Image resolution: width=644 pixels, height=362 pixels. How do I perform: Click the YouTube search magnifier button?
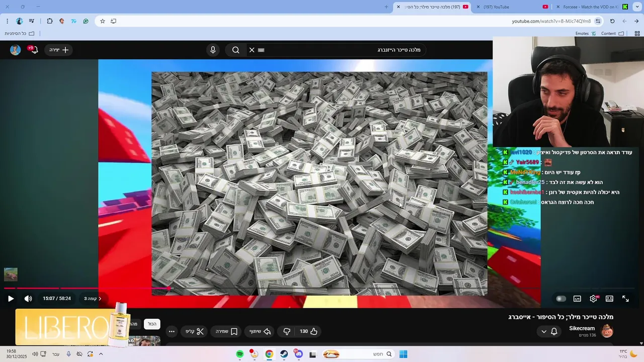coord(235,50)
